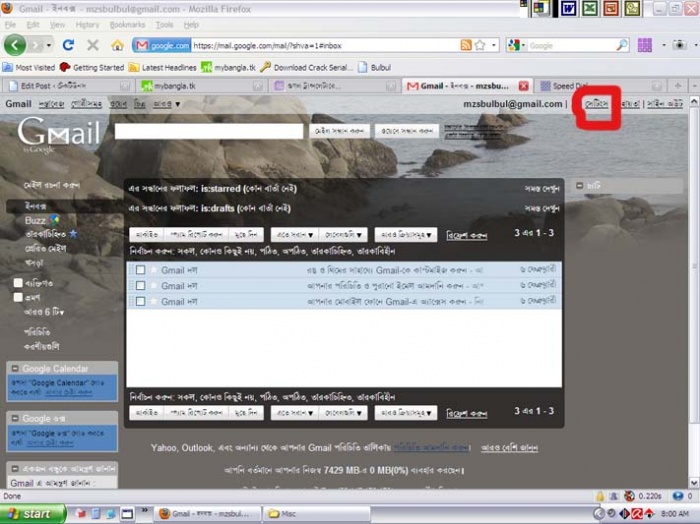The image size is (700, 524).
Task: Open the History menu
Action: [x=88, y=25]
